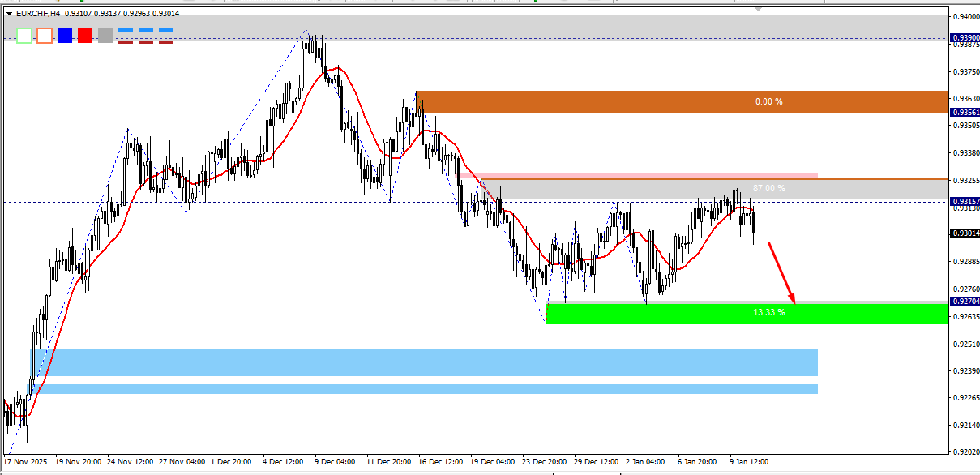980x475 pixels.
Task: Click the 13.33 % label in green zone
Action: click(x=768, y=312)
